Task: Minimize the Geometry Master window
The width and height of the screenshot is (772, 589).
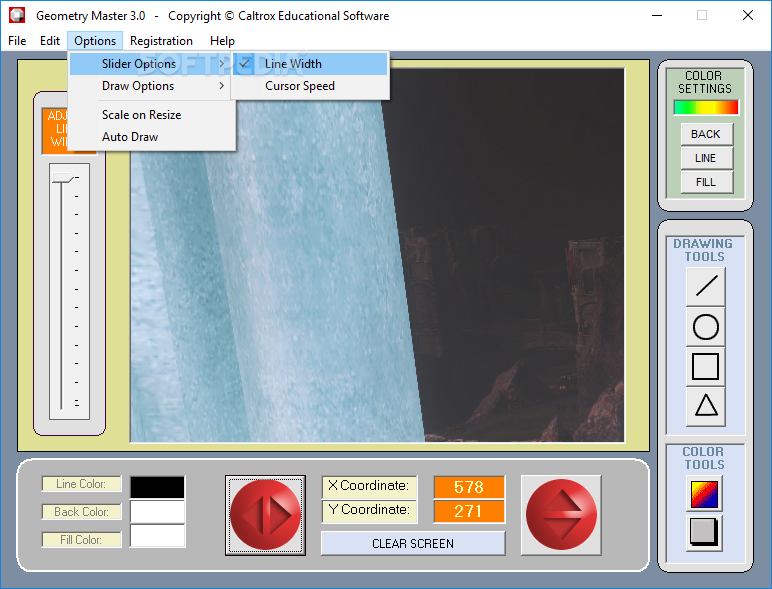Action: (x=657, y=15)
